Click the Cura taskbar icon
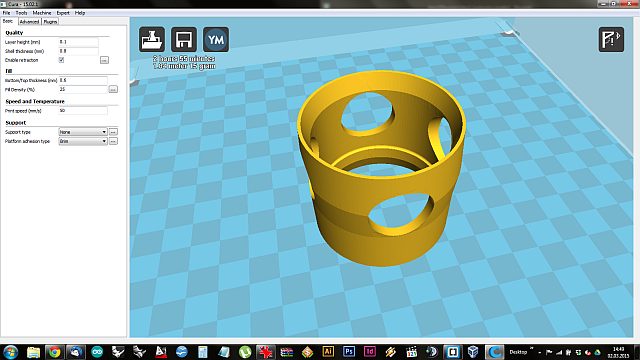Image resolution: width=640 pixels, height=360 pixels. (x=495, y=352)
